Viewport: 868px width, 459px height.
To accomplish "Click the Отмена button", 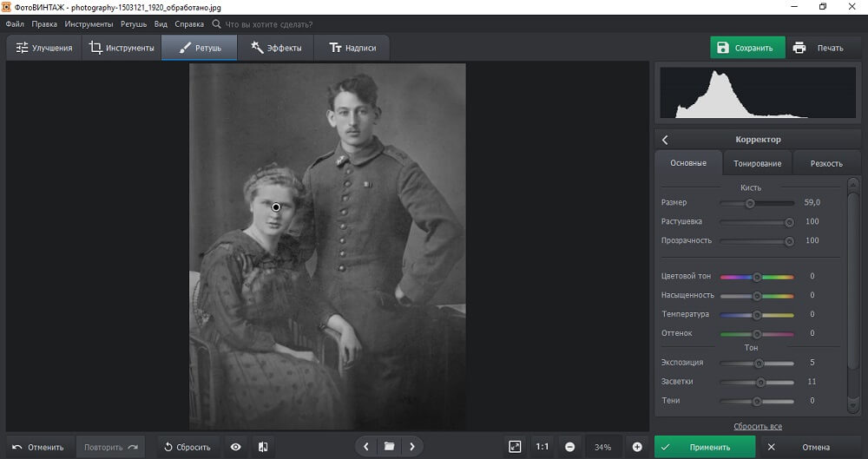I will (x=809, y=447).
